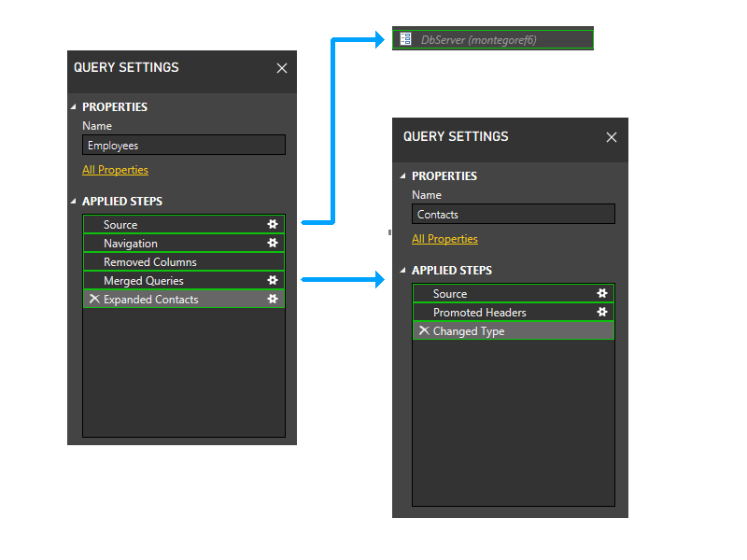Click the DbServer table icon
This screenshot has width=747, height=560.
pyautogui.click(x=405, y=38)
